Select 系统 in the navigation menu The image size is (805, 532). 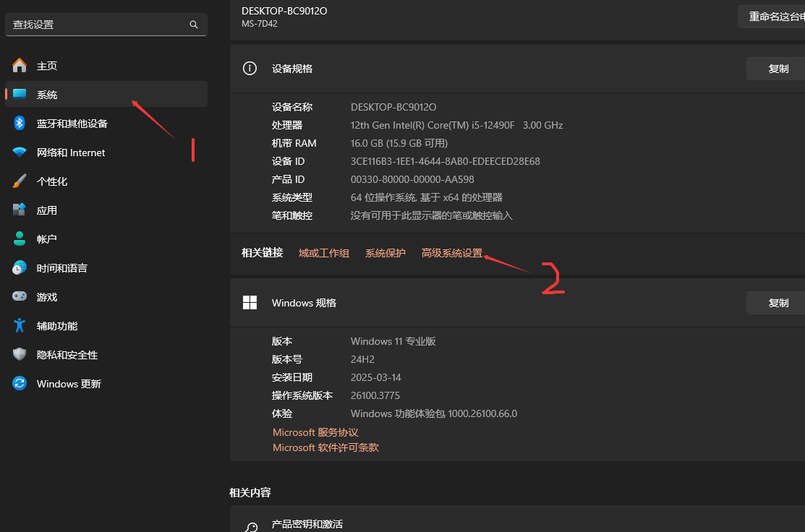click(45, 94)
